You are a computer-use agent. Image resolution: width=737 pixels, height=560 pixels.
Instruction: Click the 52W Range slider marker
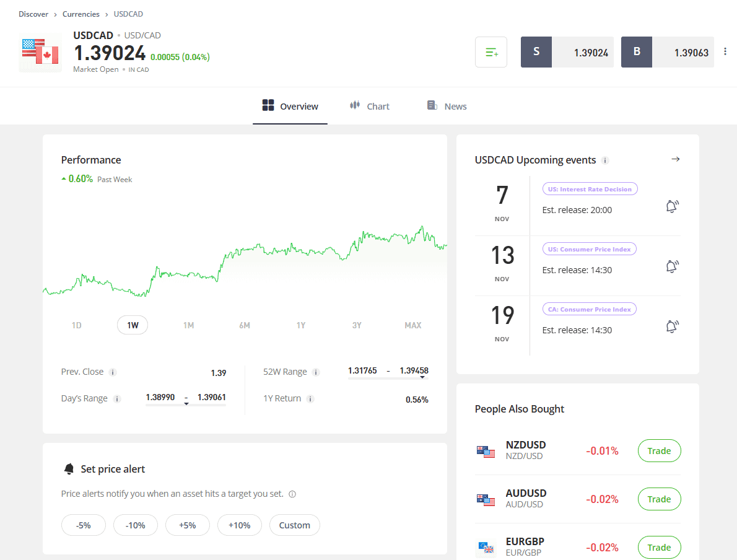tap(422, 377)
